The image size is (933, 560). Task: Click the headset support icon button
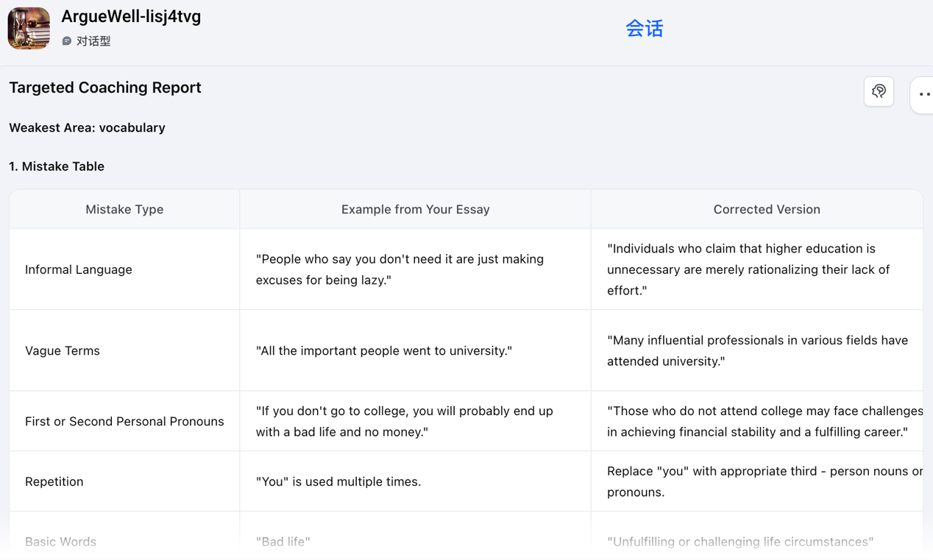tap(879, 91)
